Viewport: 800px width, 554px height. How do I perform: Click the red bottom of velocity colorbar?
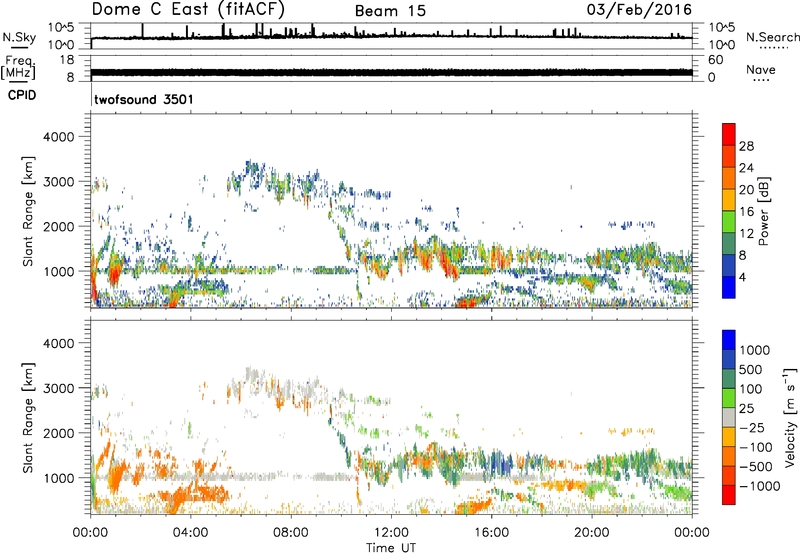click(729, 495)
